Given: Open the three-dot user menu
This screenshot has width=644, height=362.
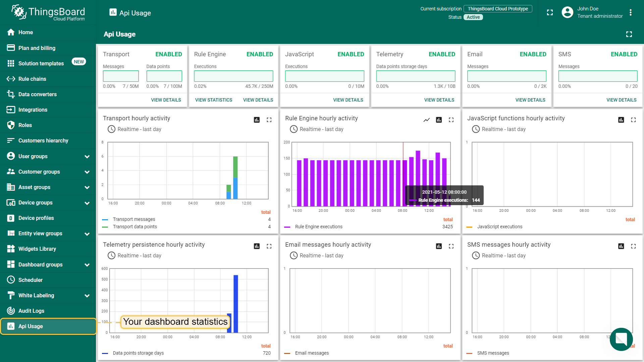Looking at the screenshot, I should point(631,12).
